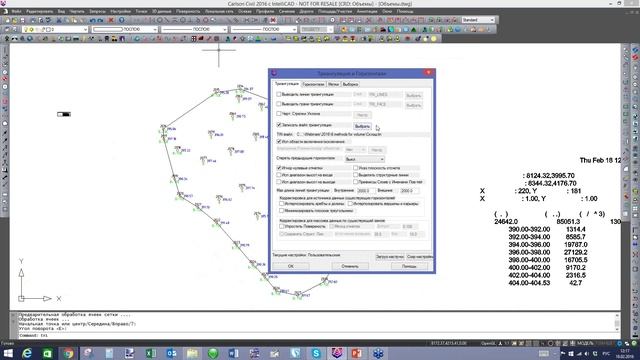Toggle 'Исп области включения/исключения' checkbox

279,142
